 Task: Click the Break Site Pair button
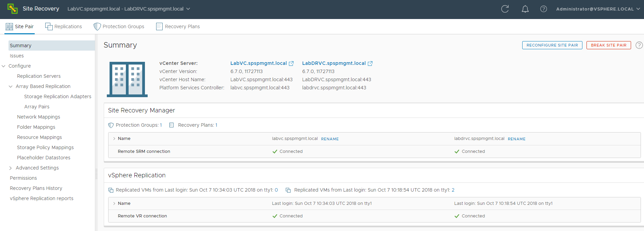pyautogui.click(x=609, y=45)
